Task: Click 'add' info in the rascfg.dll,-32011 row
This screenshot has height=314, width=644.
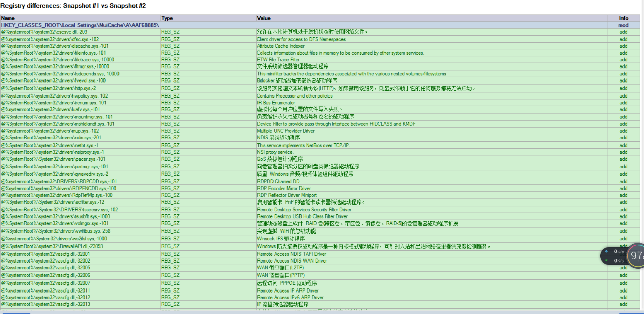Action: point(624,291)
